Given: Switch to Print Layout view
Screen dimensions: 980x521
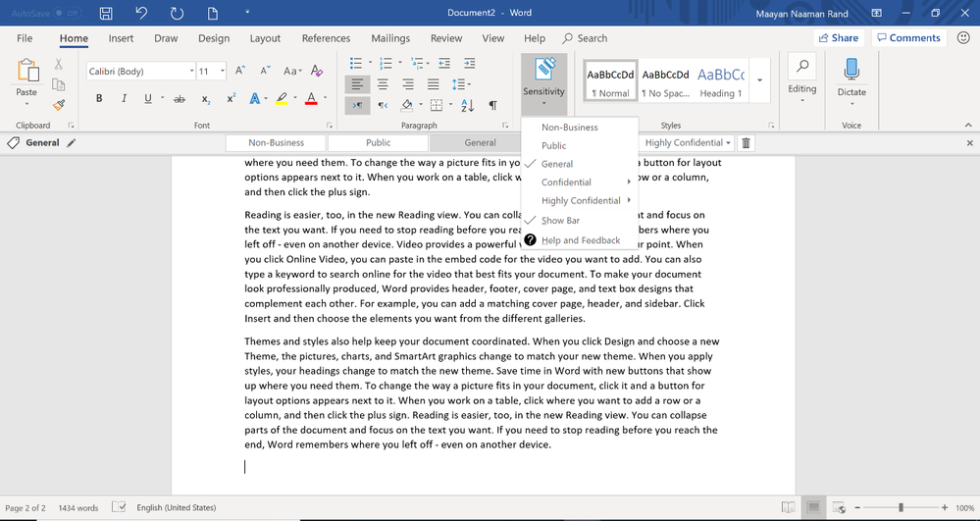Looking at the screenshot, I should pos(813,507).
